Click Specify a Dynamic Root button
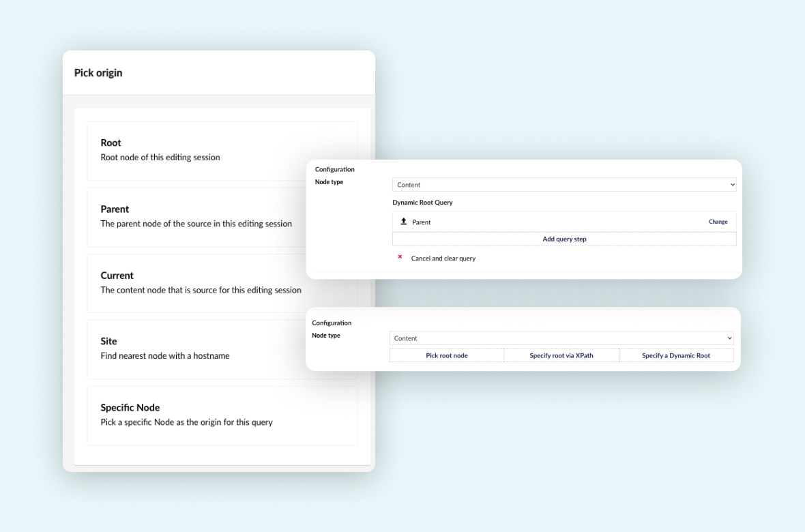This screenshot has width=805, height=532. [x=675, y=355]
